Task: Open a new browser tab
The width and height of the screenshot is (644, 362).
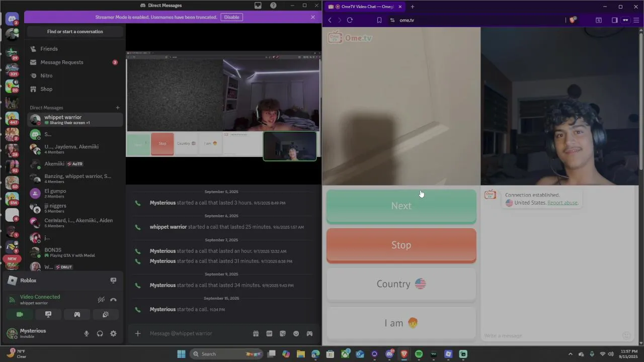Action: (x=413, y=7)
